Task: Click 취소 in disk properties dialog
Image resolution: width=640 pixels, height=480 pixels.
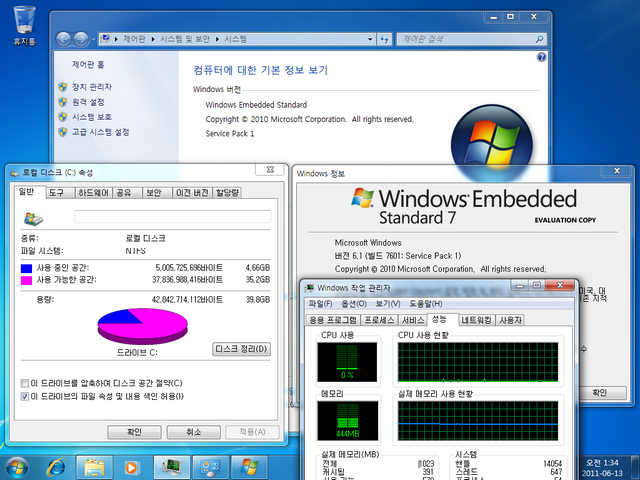Action: [193, 432]
